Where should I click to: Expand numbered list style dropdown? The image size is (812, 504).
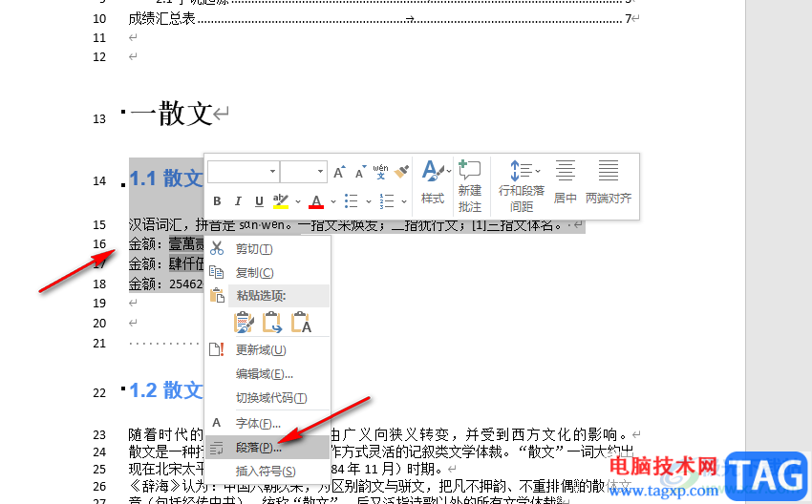click(x=403, y=201)
